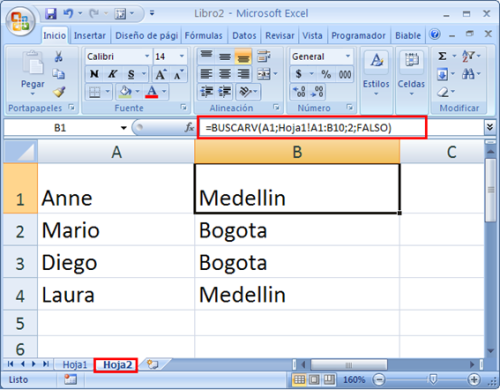The image size is (500, 390).
Task: Apply thousands separator style
Action: pos(345,74)
